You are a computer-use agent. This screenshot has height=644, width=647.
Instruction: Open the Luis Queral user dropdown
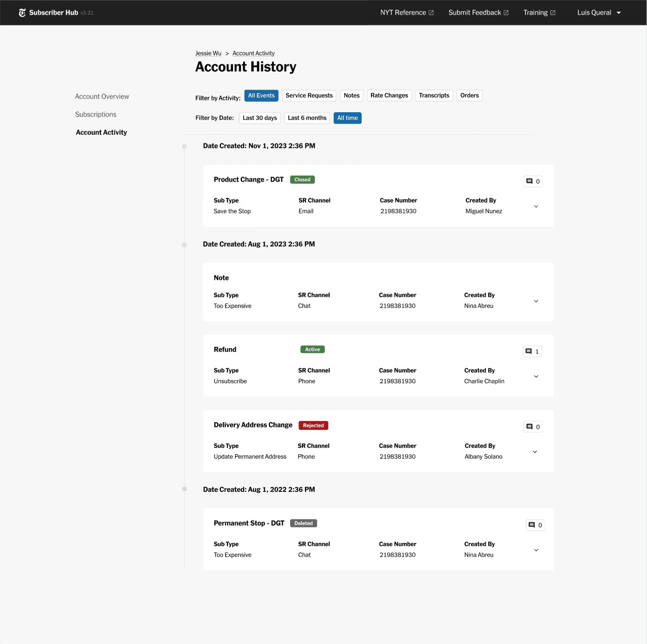click(x=599, y=13)
